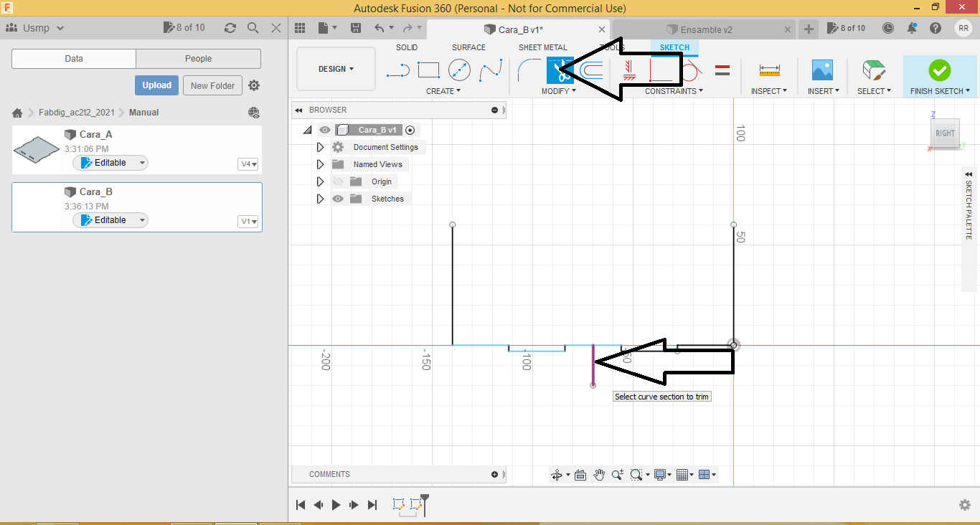Select the Measure tool in Inspect

769,70
